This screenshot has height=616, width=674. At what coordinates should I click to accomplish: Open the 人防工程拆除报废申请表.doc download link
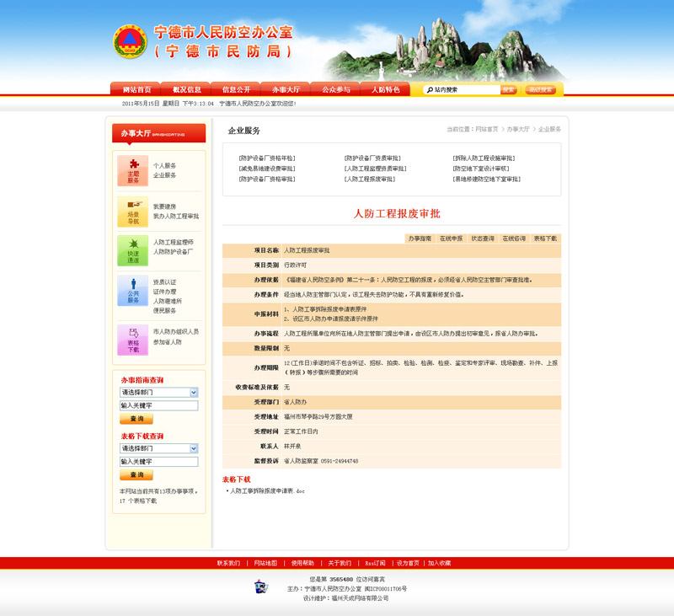click(267, 490)
